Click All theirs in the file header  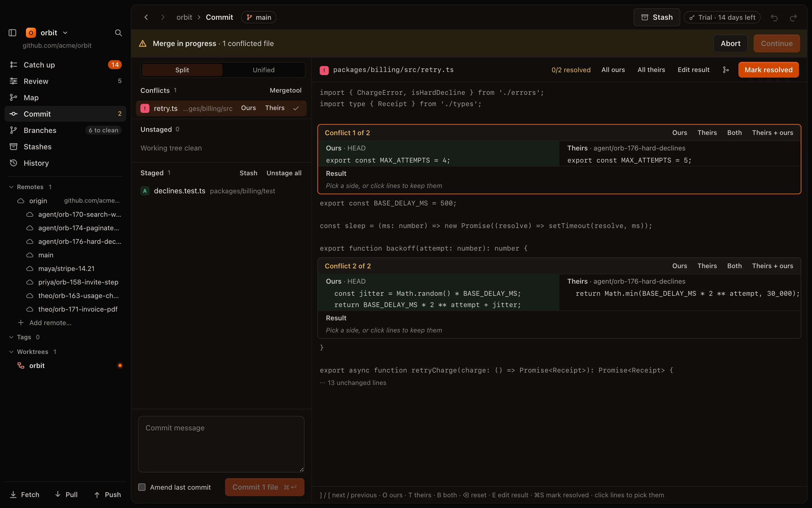click(x=651, y=70)
